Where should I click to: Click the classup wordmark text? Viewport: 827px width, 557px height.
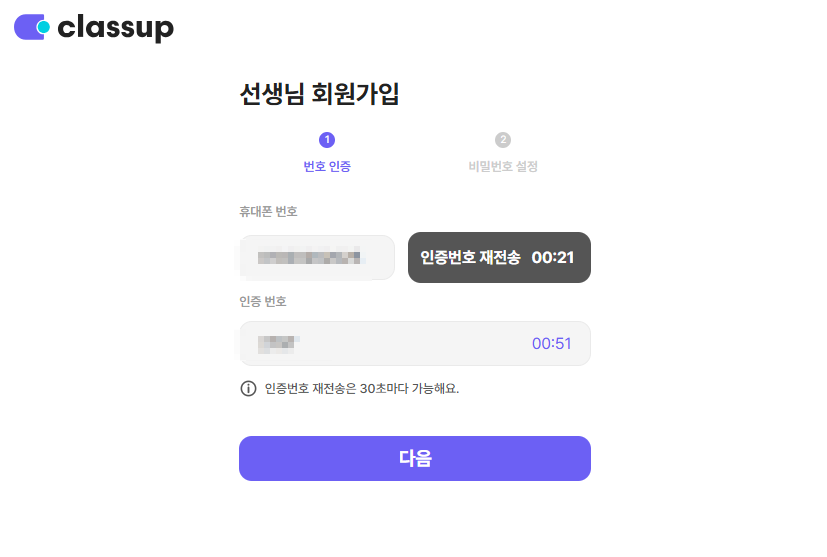point(116,28)
